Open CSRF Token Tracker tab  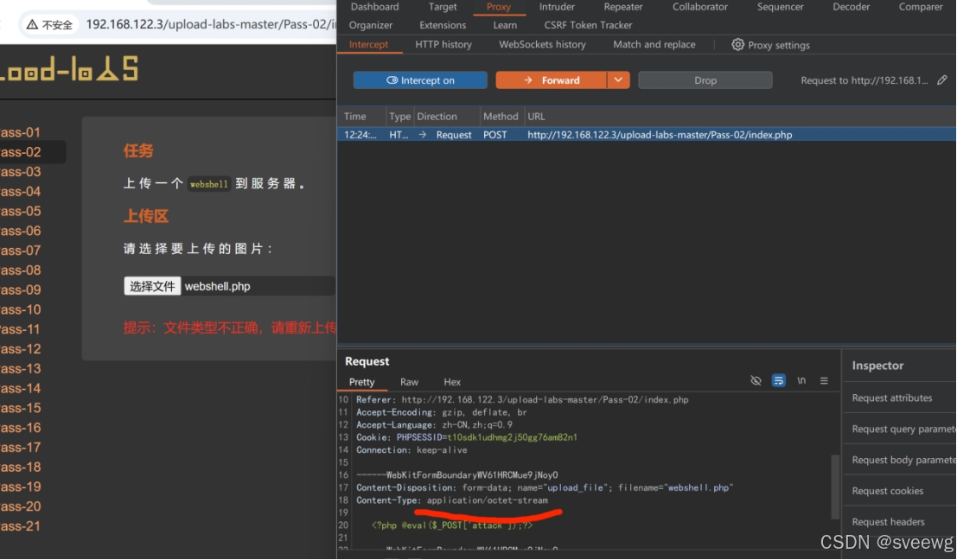coord(588,25)
